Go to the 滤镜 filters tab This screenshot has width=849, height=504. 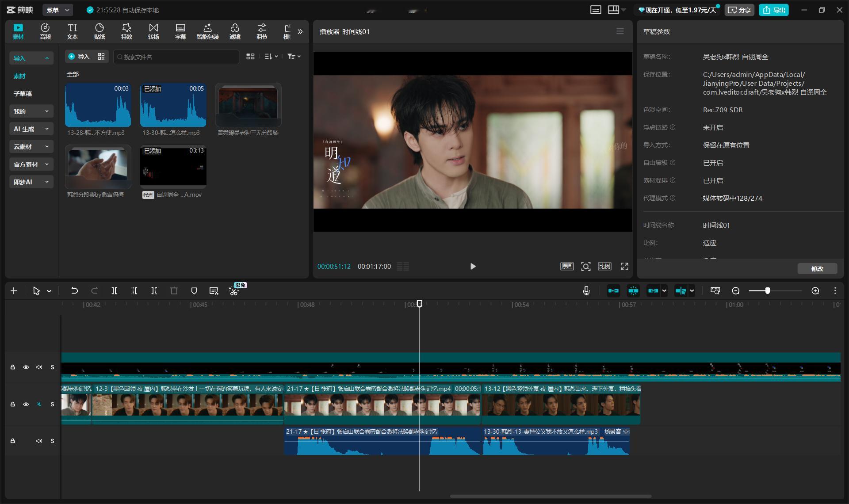(235, 31)
